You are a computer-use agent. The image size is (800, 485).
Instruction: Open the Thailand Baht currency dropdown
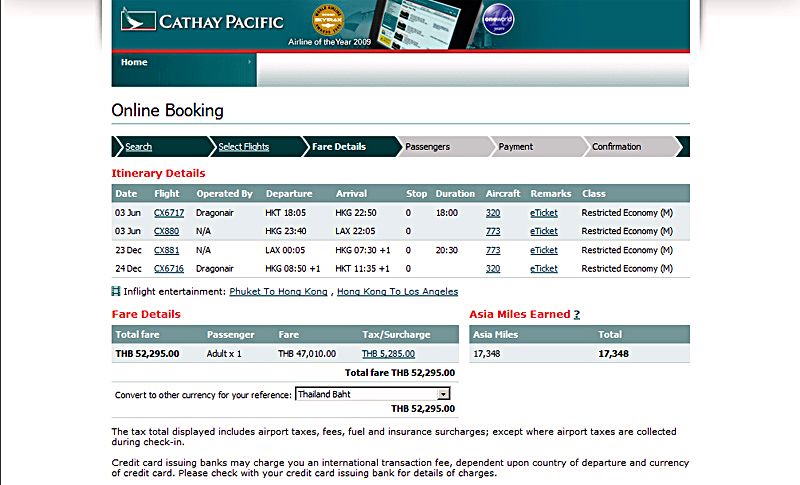(x=372, y=394)
